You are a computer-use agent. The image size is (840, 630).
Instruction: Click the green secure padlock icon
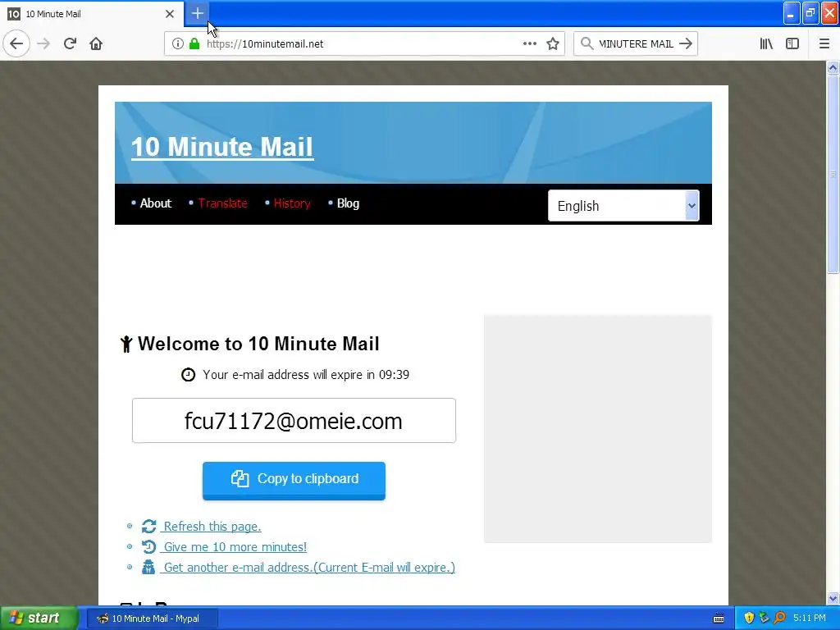point(194,43)
